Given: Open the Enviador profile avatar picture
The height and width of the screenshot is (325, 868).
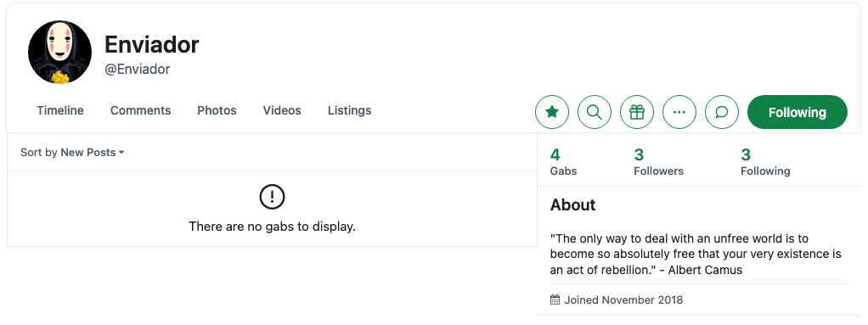Looking at the screenshot, I should click(59, 53).
